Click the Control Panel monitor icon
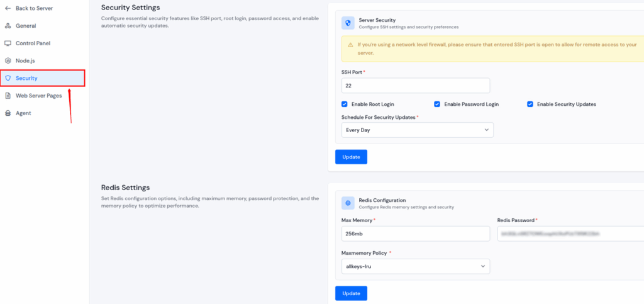644x304 pixels. tap(8, 43)
